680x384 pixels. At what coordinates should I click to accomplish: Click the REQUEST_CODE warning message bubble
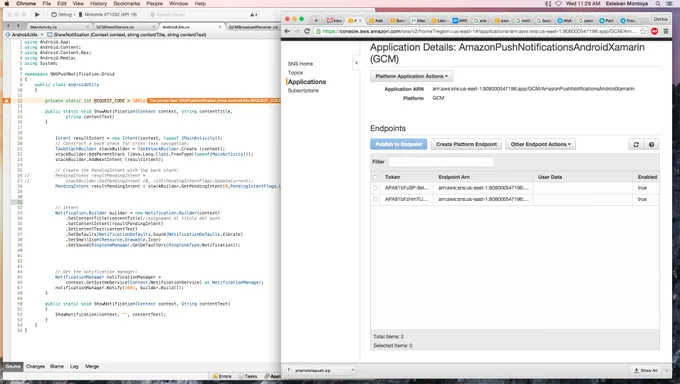213,101
